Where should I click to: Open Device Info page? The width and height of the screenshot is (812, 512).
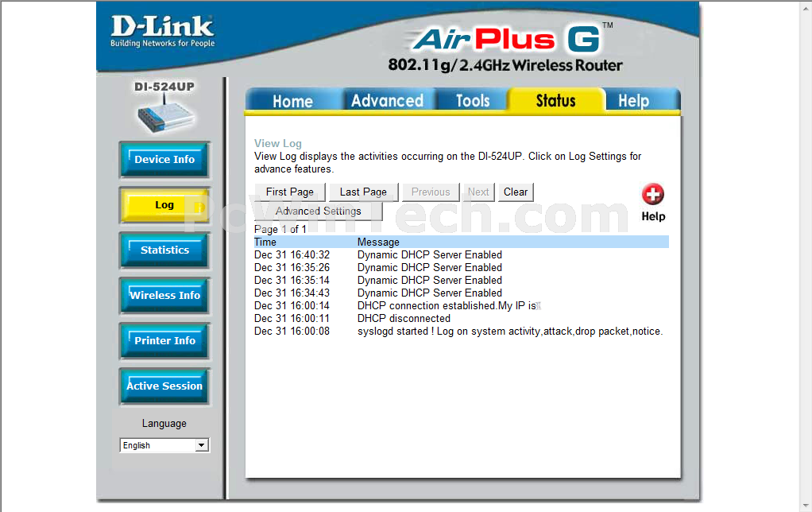click(164, 160)
